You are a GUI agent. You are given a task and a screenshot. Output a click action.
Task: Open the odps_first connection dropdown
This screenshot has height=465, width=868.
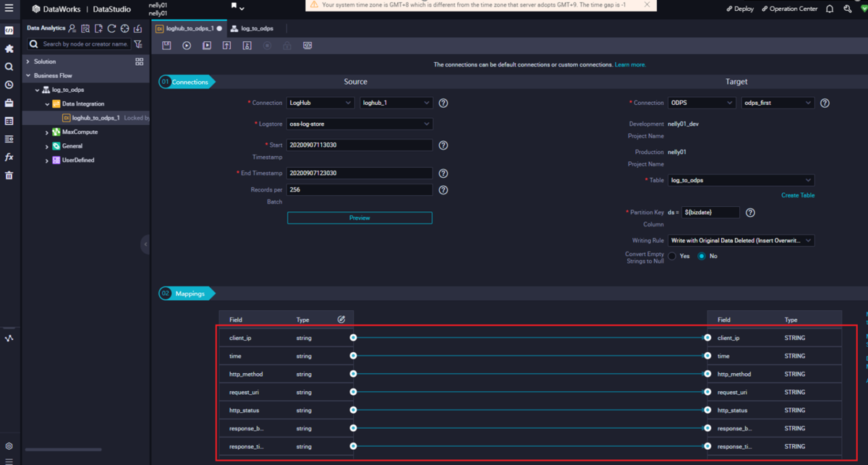pos(778,103)
